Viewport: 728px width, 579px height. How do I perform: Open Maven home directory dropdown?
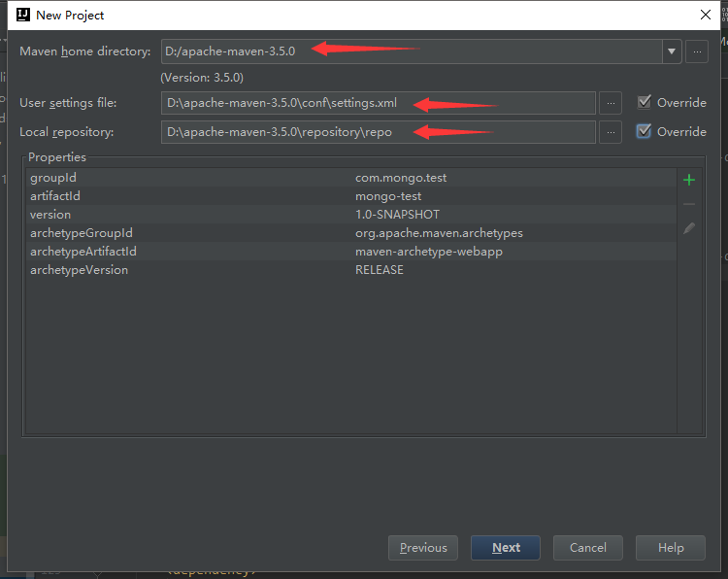pos(672,51)
